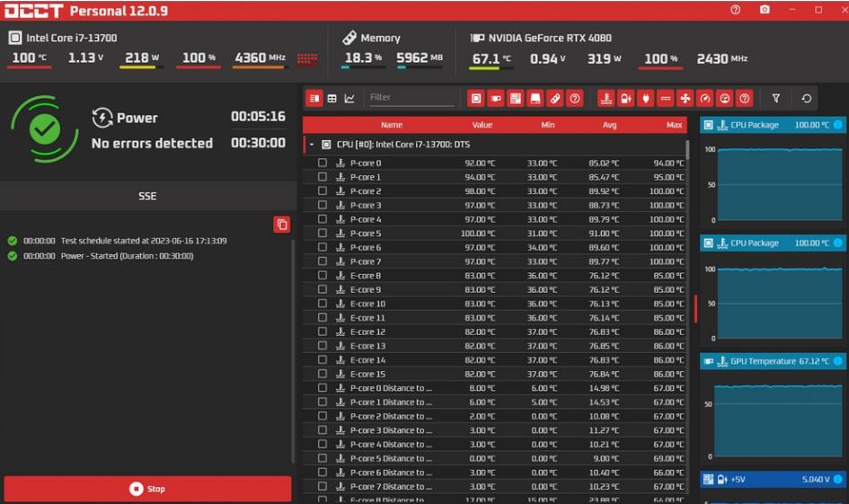Check the P-core 0 checkbox
This screenshot has width=849, height=504.
(323, 164)
